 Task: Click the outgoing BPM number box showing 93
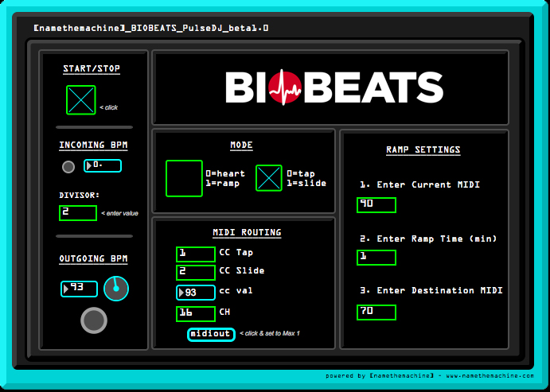point(80,289)
